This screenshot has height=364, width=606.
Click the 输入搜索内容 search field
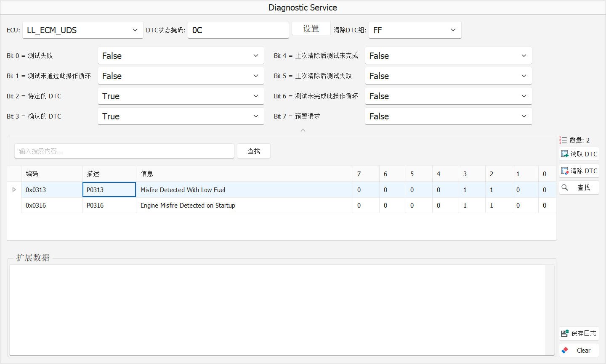click(124, 151)
